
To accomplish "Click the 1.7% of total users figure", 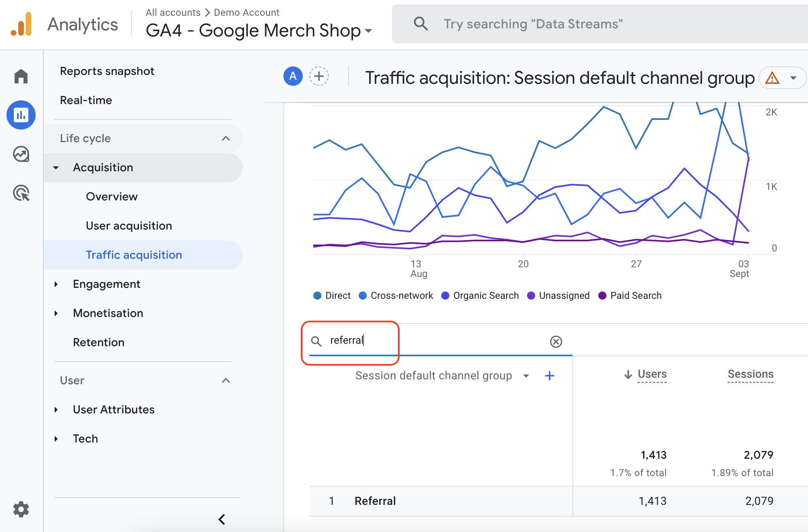I will pyautogui.click(x=638, y=473).
